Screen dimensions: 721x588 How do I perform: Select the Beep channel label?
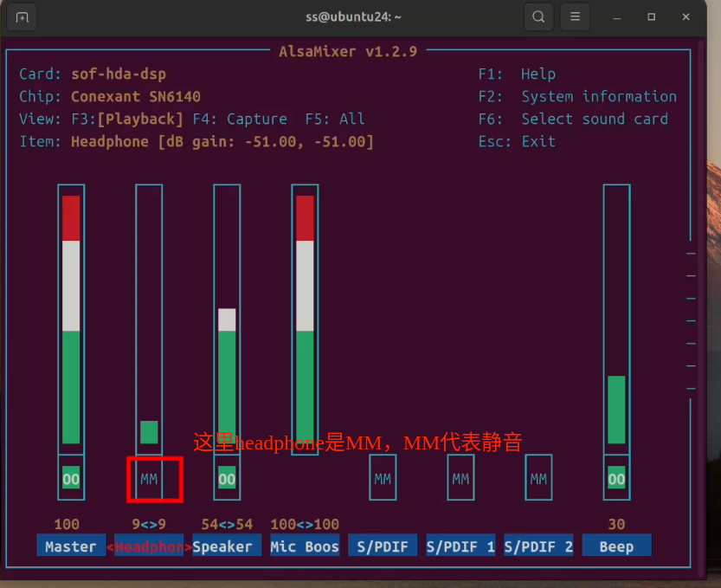(x=616, y=546)
